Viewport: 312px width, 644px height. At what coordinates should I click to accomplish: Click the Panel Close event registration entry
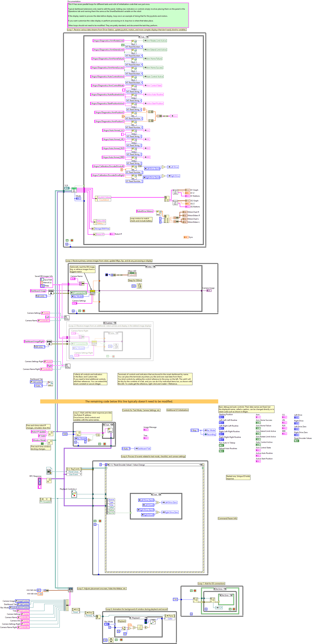point(74,472)
